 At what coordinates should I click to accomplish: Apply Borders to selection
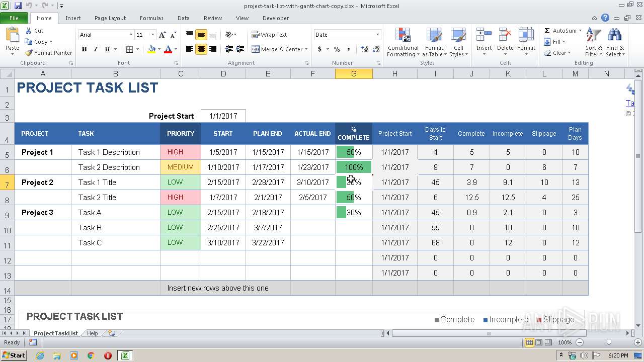coord(129,49)
